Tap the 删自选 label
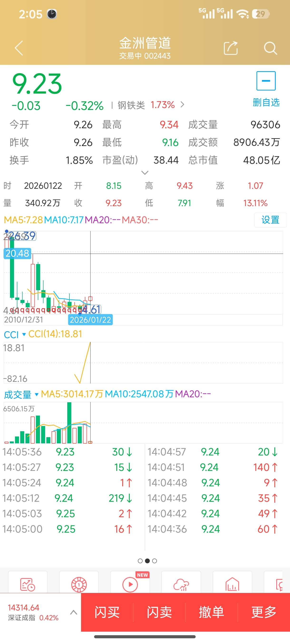Image resolution: width=290 pixels, height=644 pixels. pyautogui.click(x=266, y=102)
